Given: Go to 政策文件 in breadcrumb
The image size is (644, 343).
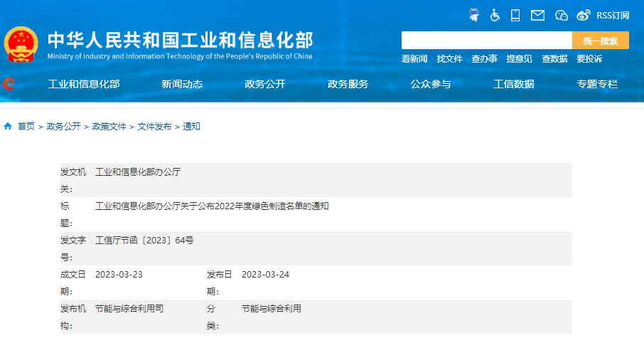Looking at the screenshot, I should click(109, 126).
